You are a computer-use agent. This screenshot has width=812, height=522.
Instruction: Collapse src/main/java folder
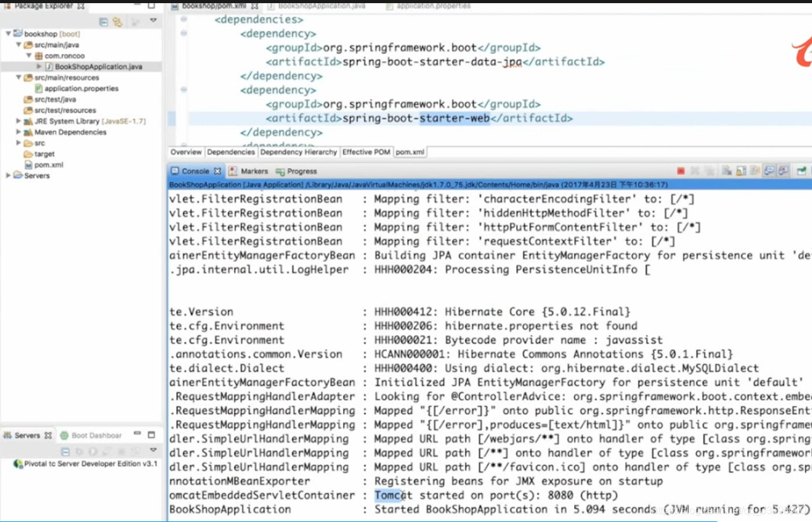pos(18,45)
